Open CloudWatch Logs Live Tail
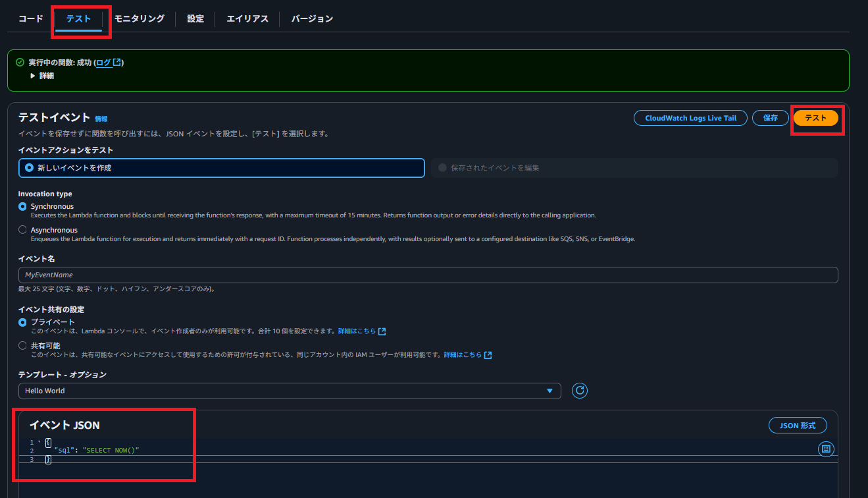Screen dimensions: 868x498 pyautogui.click(x=690, y=118)
